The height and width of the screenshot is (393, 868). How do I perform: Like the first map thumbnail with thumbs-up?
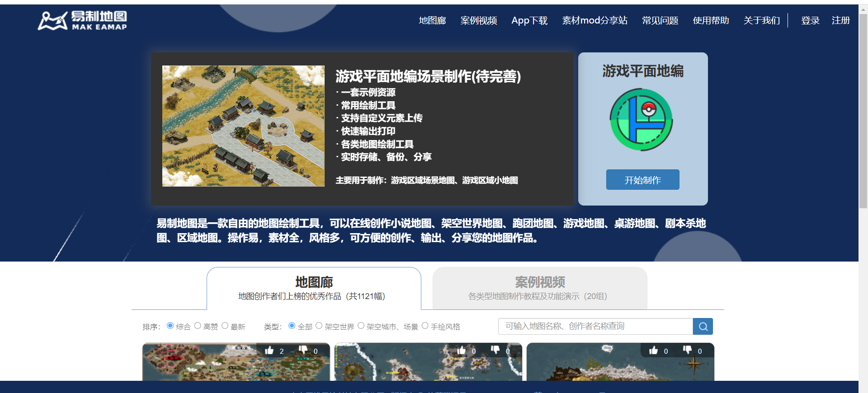(269, 351)
